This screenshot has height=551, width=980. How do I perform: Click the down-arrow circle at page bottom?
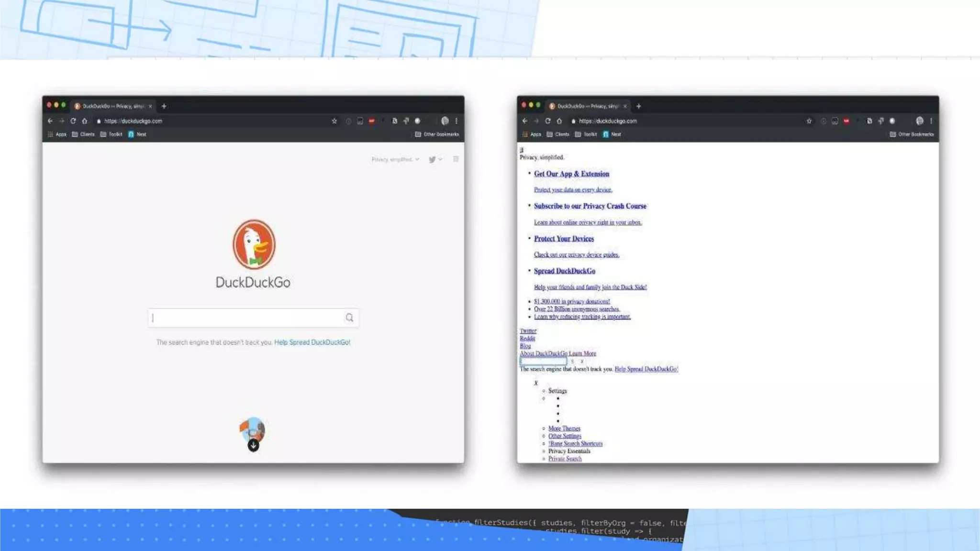point(253,445)
